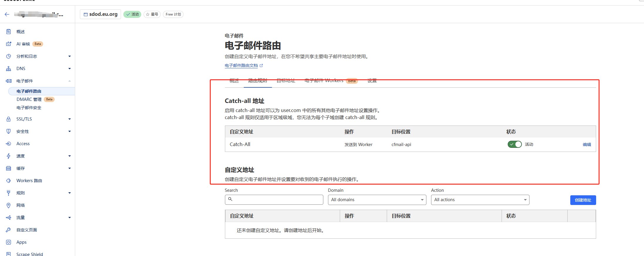The height and width of the screenshot is (256, 644).
Task: Open the All actions dropdown
Action: [480, 200]
